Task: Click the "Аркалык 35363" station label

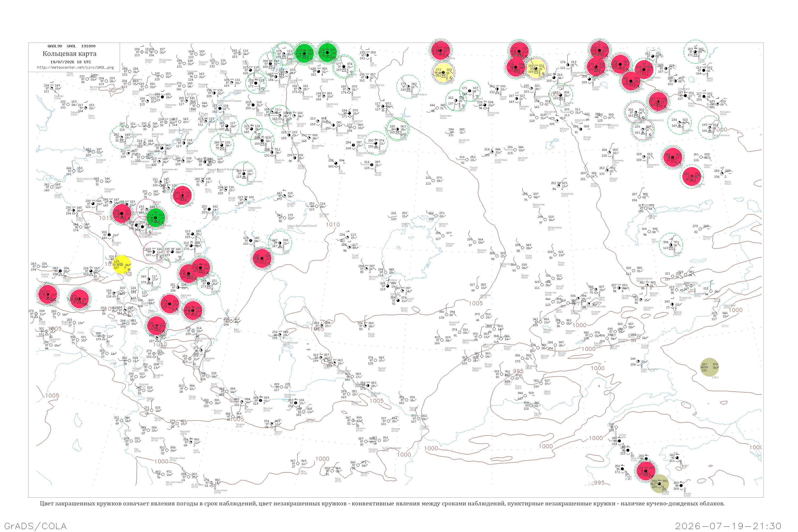Action: [522, 159]
